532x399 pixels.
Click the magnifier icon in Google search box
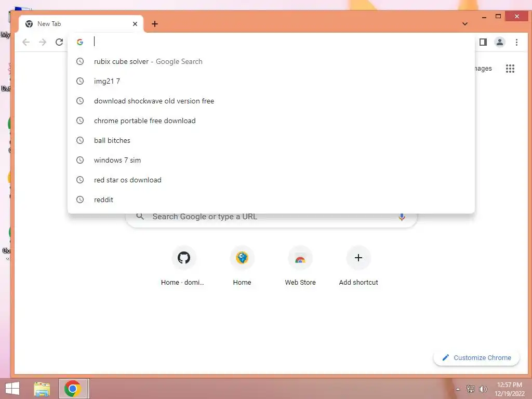(x=140, y=217)
